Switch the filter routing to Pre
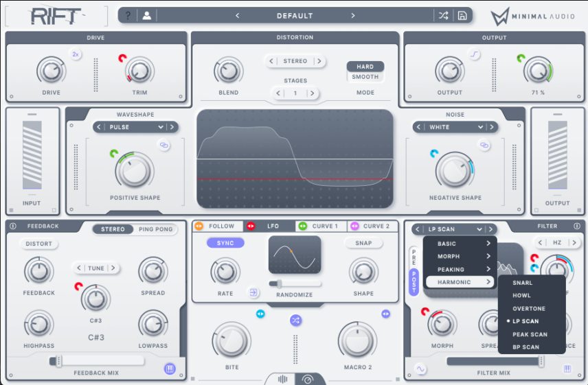588x385 pixels. [414, 257]
